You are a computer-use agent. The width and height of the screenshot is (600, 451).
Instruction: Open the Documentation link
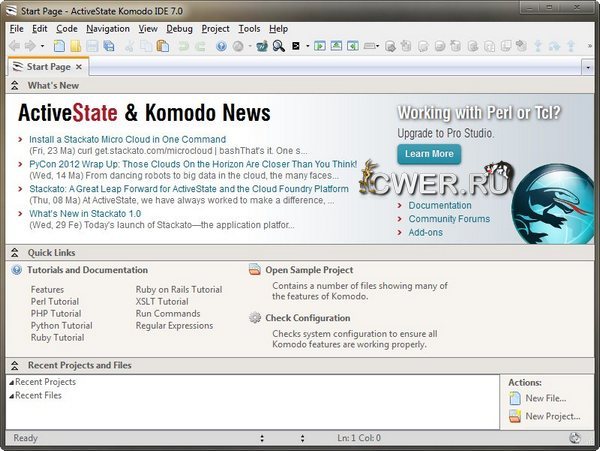pyautogui.click(x=440, y=205)
